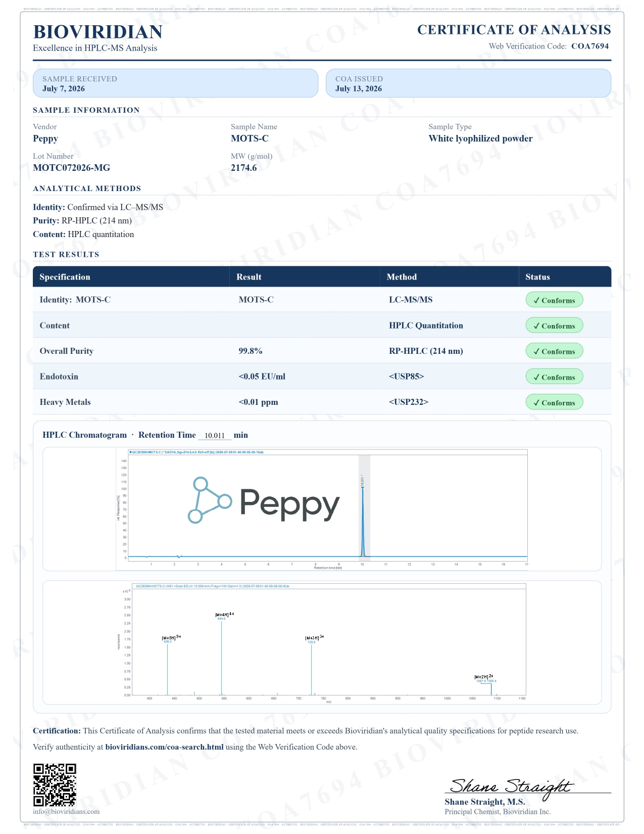
Task: Select the MW value 2174.6
Action: (x=244, y=168)
